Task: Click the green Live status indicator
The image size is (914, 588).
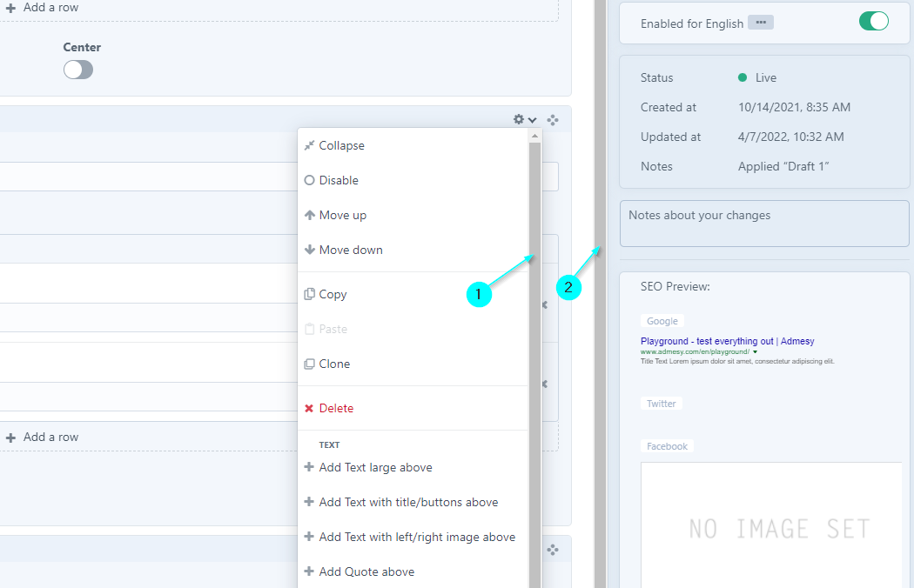Action: [x=742, y=77]
